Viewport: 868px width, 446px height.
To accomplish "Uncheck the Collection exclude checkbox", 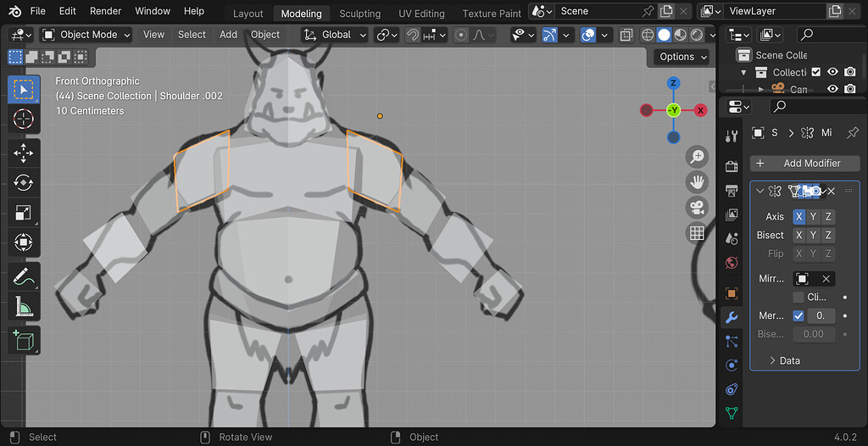I will pyautogui.click(x=815, y=72).
